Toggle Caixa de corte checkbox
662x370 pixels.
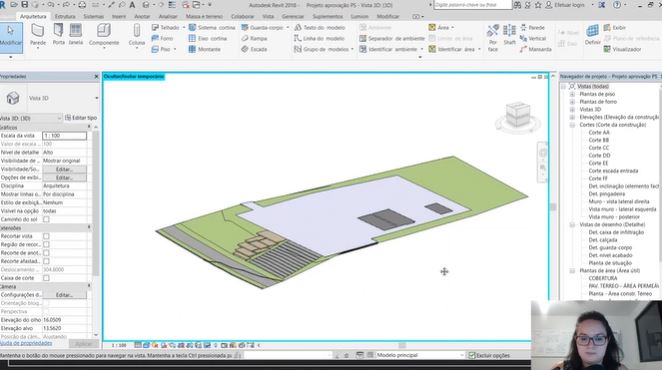click(x=46, y=278)
